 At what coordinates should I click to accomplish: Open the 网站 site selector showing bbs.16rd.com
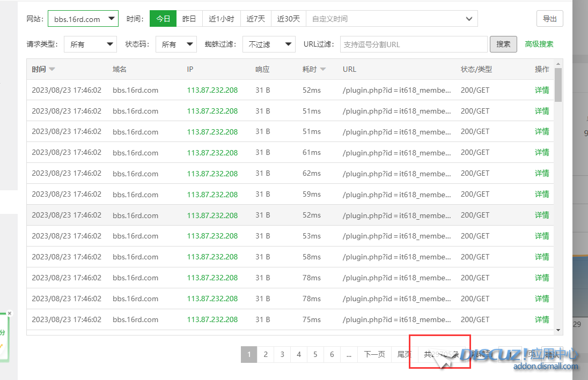click(83, 18)
